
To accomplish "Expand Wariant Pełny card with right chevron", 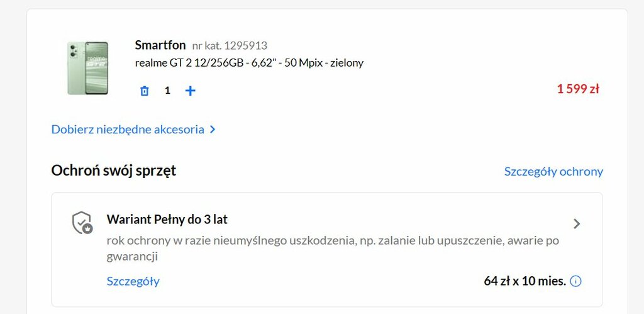I will (577, 223).
